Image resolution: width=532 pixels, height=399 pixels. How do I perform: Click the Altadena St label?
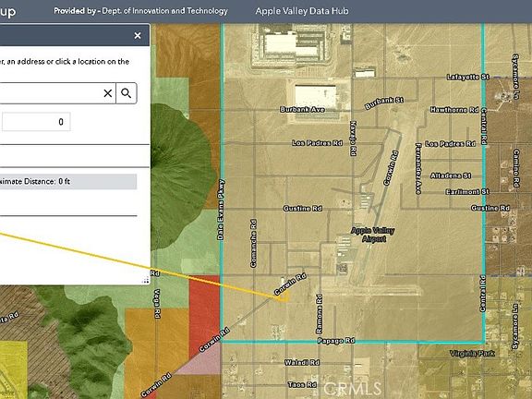pyautogui.click(x=451, y=175)
